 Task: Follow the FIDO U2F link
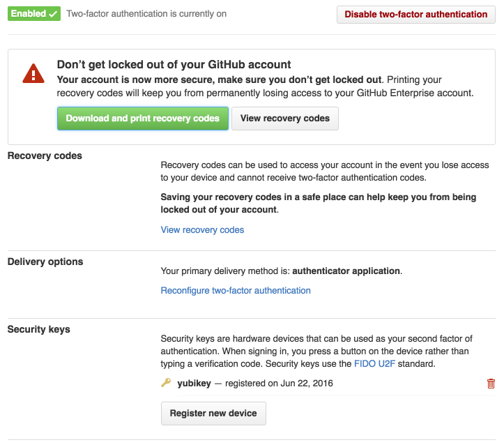(x=374, y=364)
